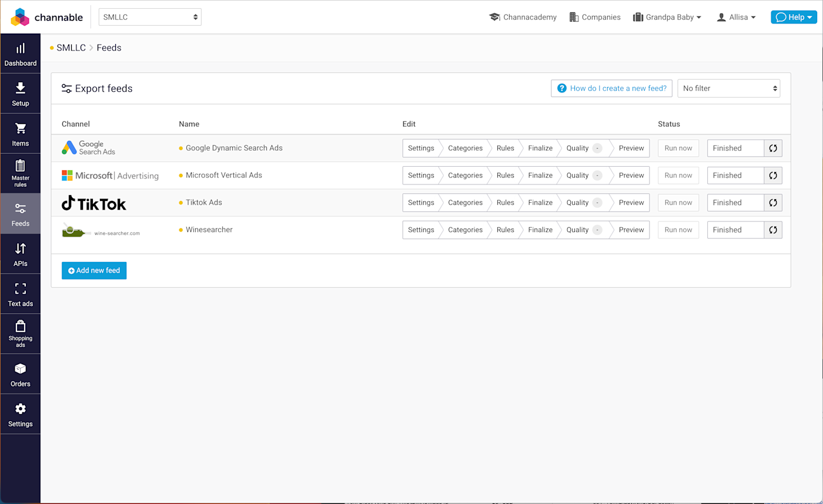Open the Orders section

20,374
